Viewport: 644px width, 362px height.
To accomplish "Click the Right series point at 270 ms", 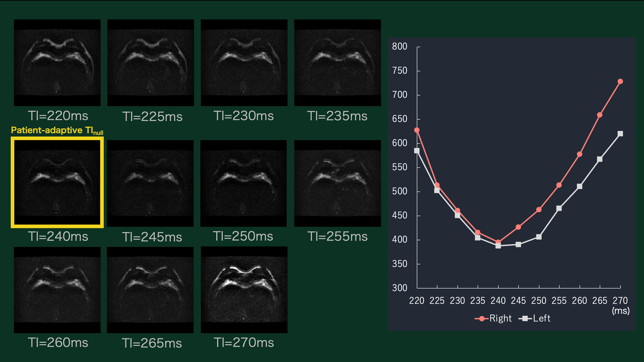I will [x=620, y=81].
